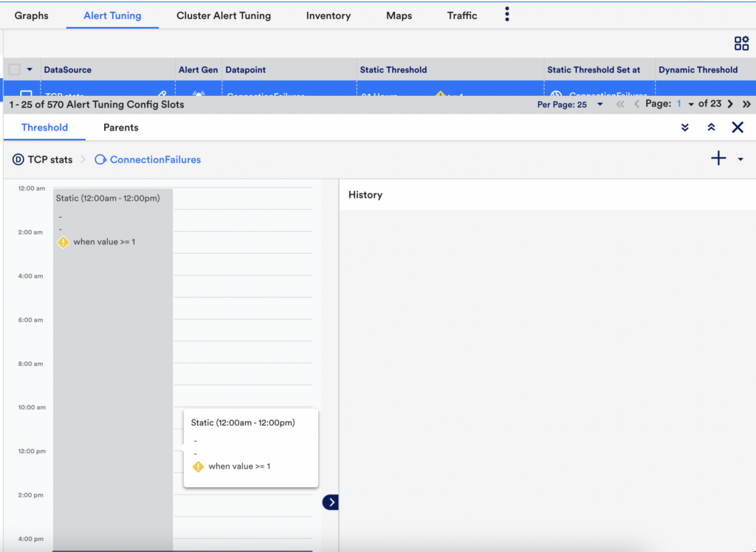Expand the blue chevron on the schedule's right edge
The image size is (756, 552).
330,502
